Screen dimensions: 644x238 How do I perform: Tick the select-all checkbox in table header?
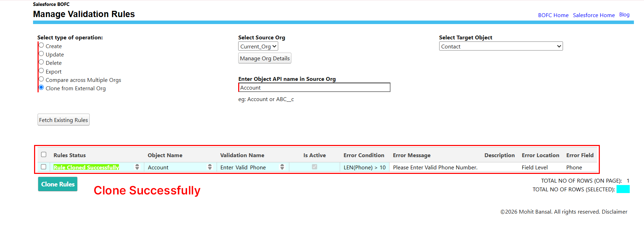[x=44, y=154]
